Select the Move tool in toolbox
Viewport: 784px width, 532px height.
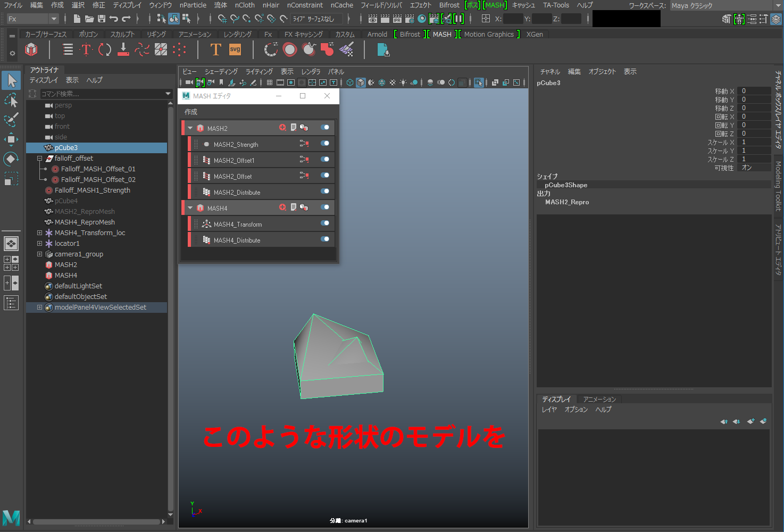tap(11, 139)
